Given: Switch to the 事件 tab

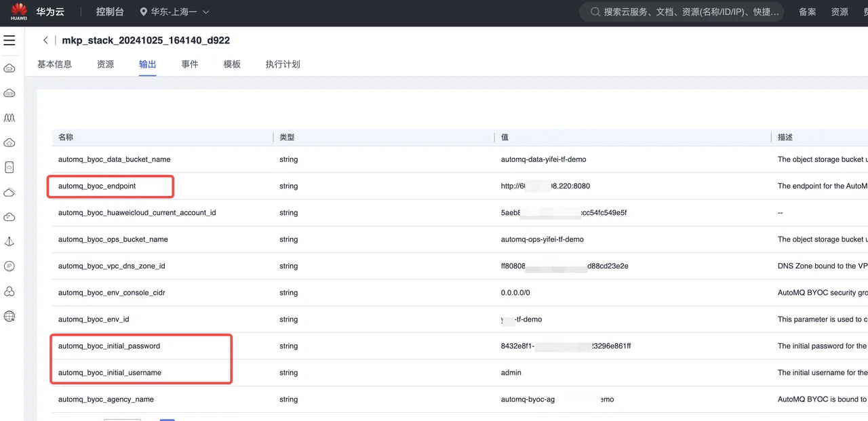Looking at the screenshot, I should pos(190,64).
